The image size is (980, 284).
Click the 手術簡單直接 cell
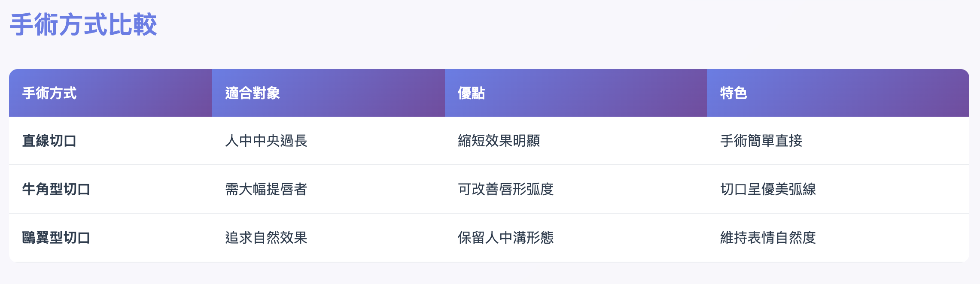point(761,141)
